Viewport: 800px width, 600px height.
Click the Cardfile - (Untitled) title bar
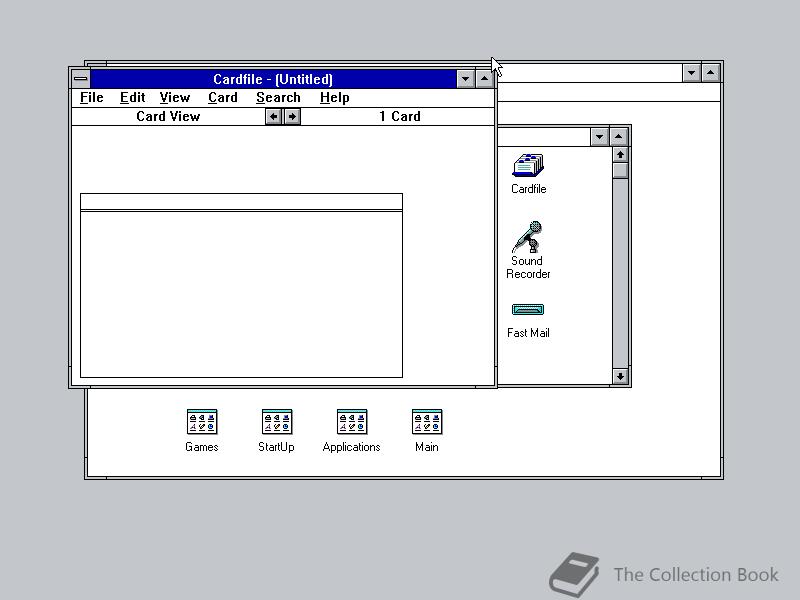coord(273,79)
